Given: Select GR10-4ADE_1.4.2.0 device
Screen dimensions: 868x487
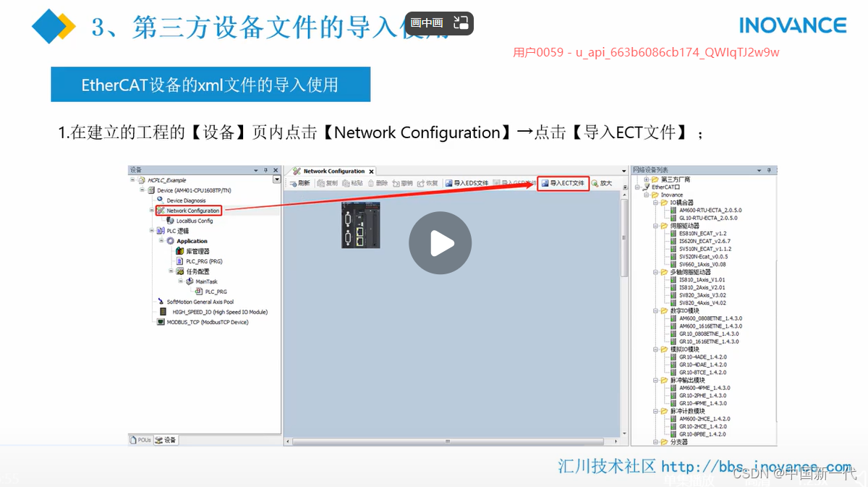Looking at the screenshot, I should point(698,357).
